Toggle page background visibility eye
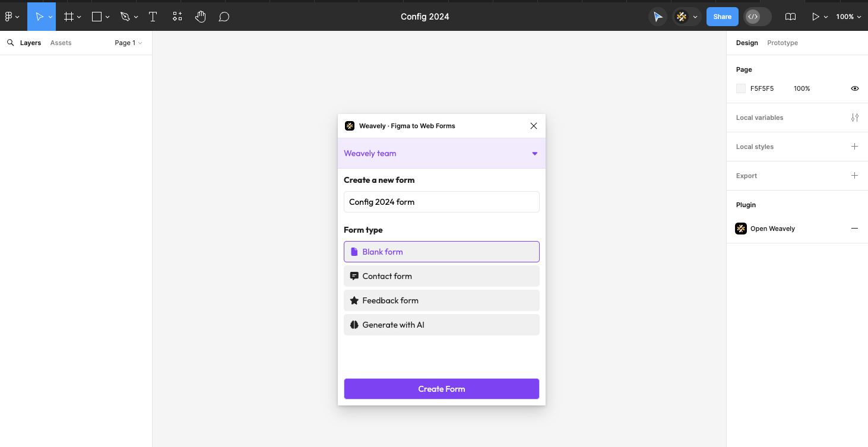The image size is (868, 447). [855, 88]
